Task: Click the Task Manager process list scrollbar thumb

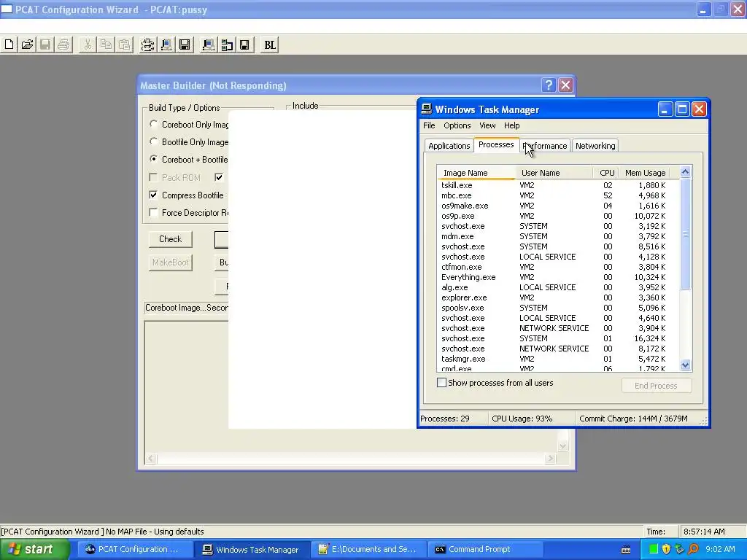Action: pos(686,234)
